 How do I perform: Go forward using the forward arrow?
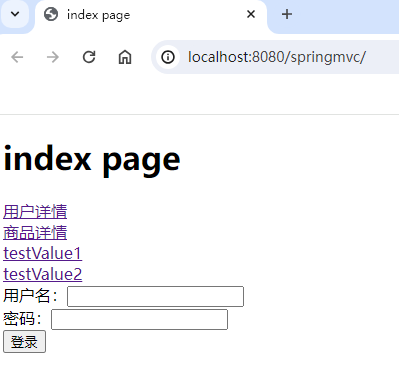[53, 57]
